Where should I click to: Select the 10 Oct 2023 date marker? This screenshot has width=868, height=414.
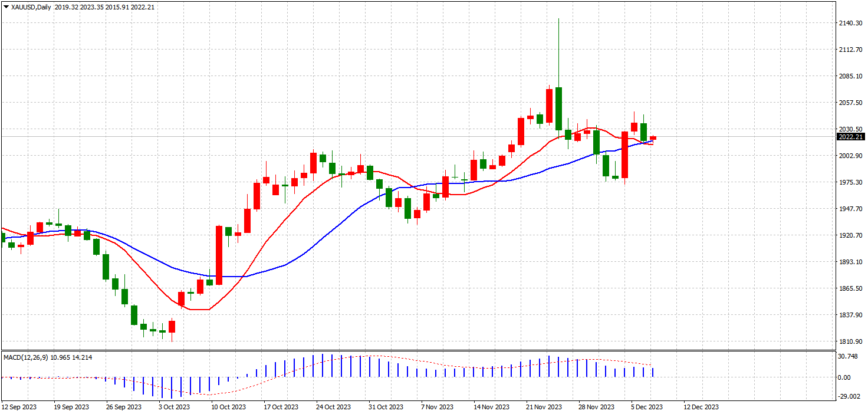tap(228, 407)
